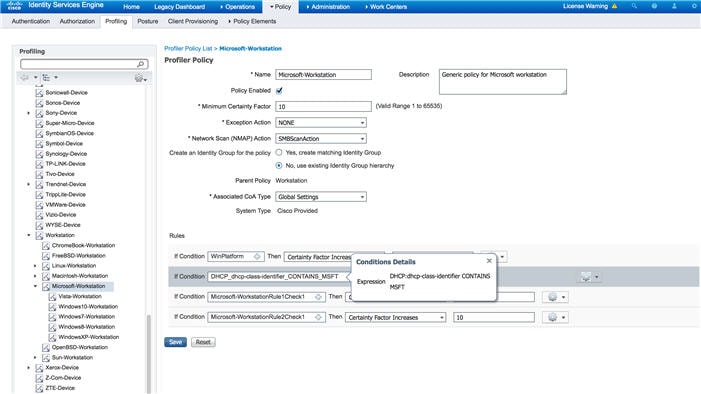Open gear menu for Microsoft-WorkstationRule1Check1 rule

coord(555,297)
